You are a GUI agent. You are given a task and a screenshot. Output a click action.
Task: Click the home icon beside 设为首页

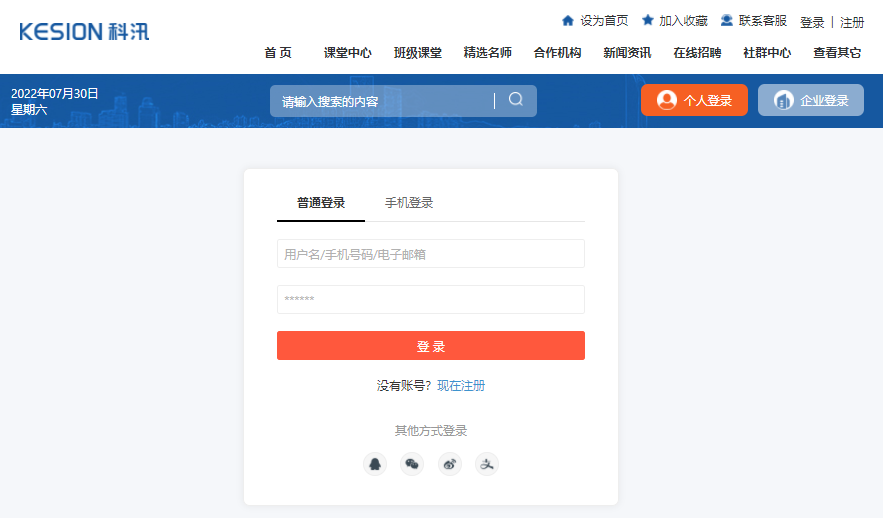[568, 21]
